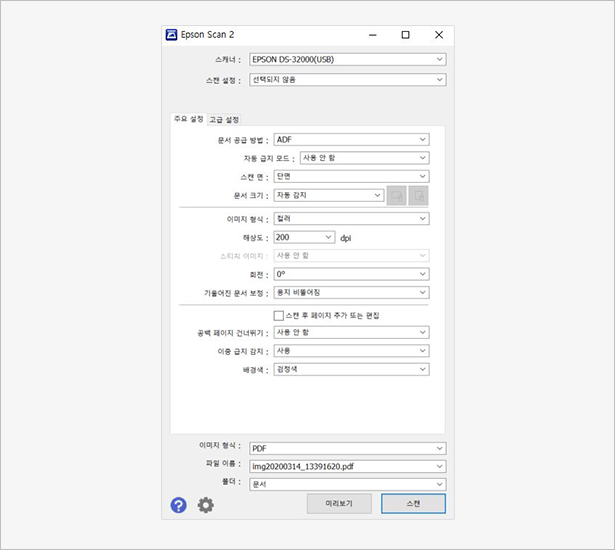Open the 기울어진 문서 보정 dropdown
This screenshot has width=615, height=550.
351,292
